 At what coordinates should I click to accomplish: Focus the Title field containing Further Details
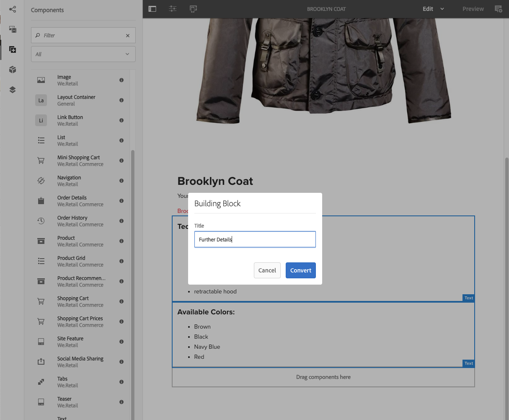click(255, 239)
